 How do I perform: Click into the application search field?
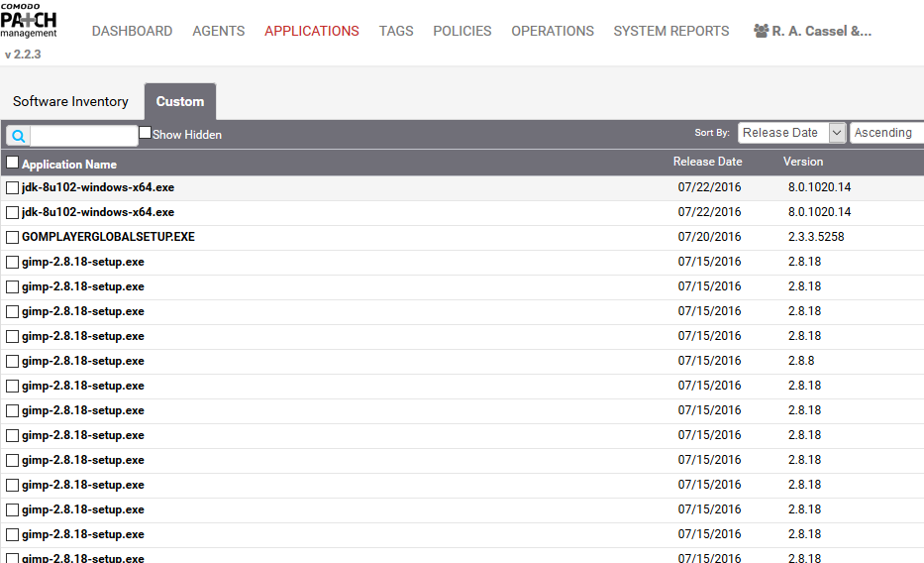coord(83,136)
